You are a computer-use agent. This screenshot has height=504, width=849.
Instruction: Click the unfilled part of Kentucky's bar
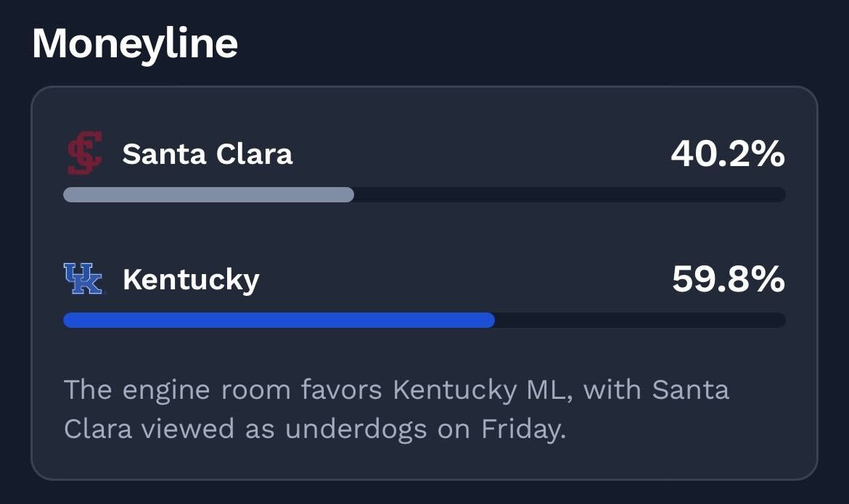[x=640, y=320]
